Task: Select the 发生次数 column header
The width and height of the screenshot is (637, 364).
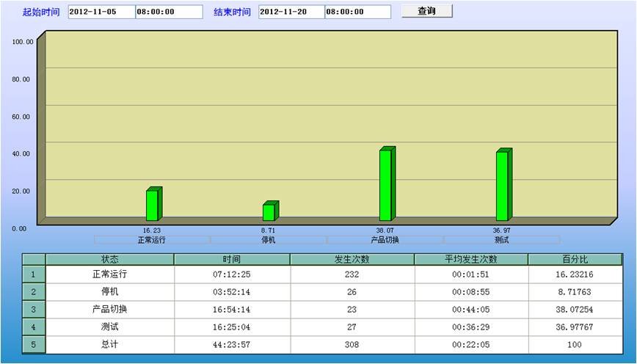Action: [x=352, y=259]
